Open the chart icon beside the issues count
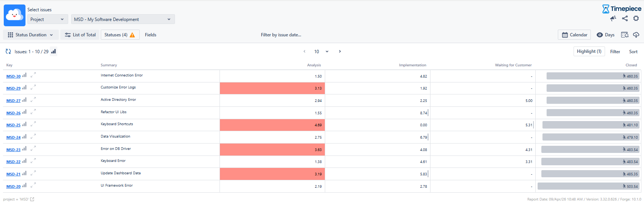The image size is (644, 205). pos(54,51)
